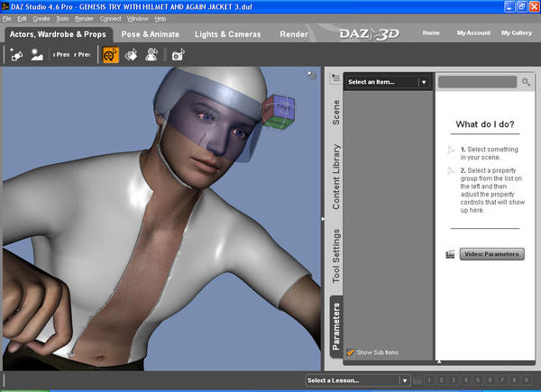Screen dimensions: 541x392
Task: Click the 'What do I do?' heading
Action: pyautogui.click(x=485, y=124)
